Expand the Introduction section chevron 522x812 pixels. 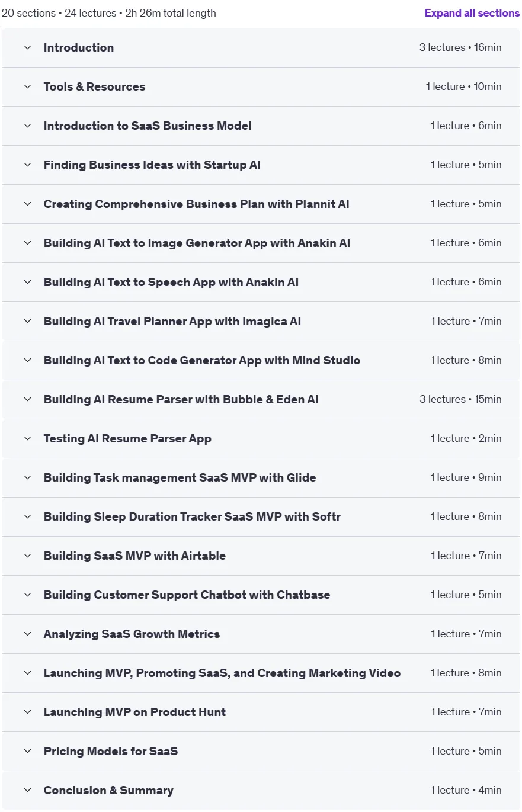(27, 47)
